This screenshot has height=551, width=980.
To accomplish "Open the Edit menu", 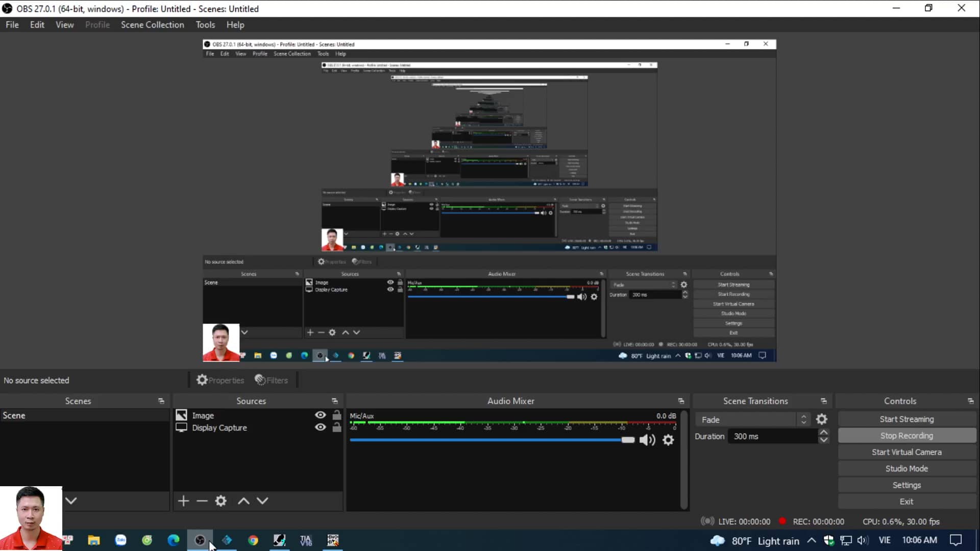I will point(37,24).
